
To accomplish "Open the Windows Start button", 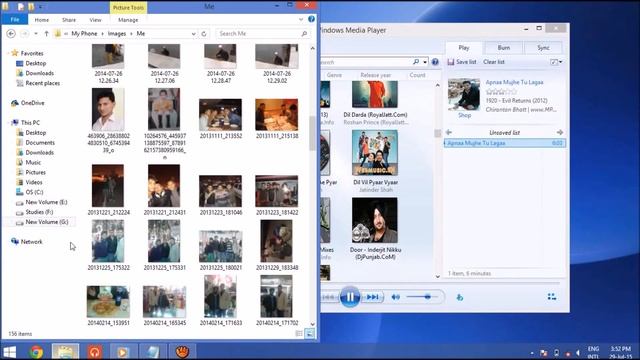I will (x=9, y=352).
